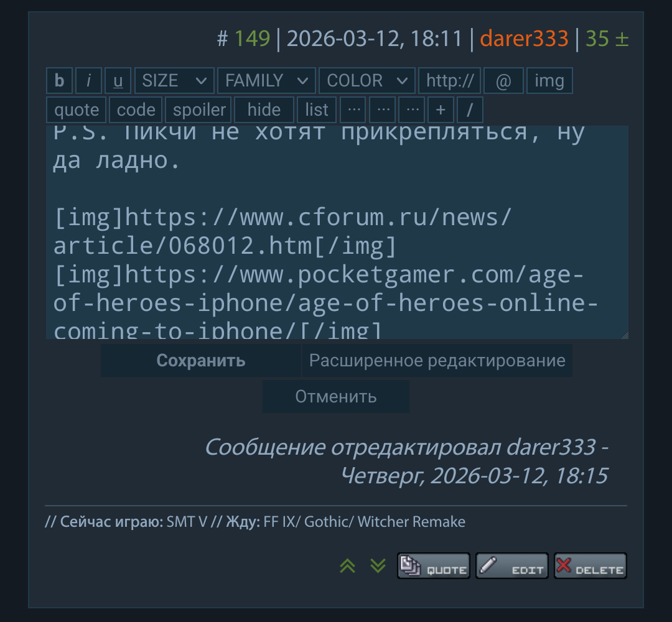Viewport: 672px width, 622px height.
Task: Click the QUOTE post icon button
Action: [x=433, y=566]
